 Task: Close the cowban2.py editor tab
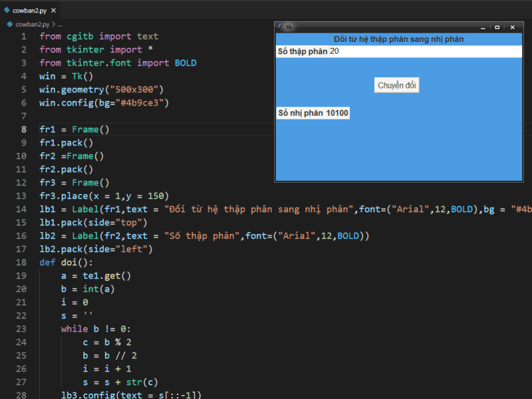point(52,10)
